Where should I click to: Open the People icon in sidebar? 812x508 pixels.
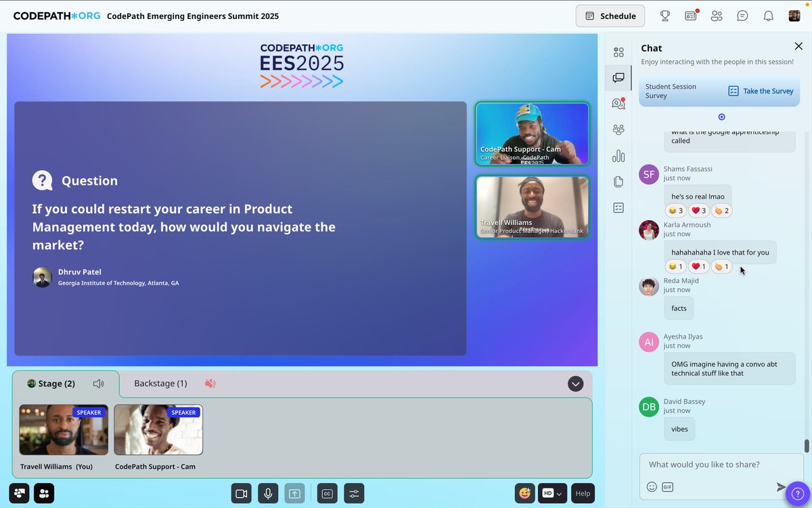point(618,129)
